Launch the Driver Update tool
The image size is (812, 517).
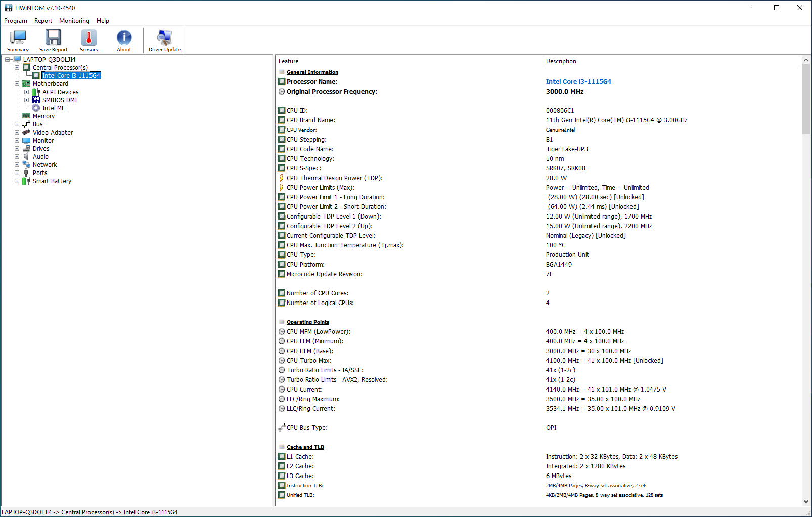164,40
